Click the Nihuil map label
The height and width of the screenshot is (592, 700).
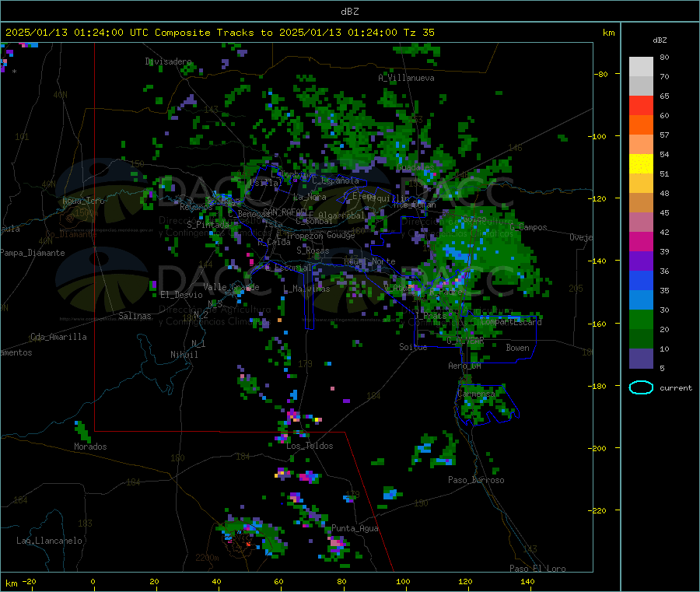[x=184, y=355]
